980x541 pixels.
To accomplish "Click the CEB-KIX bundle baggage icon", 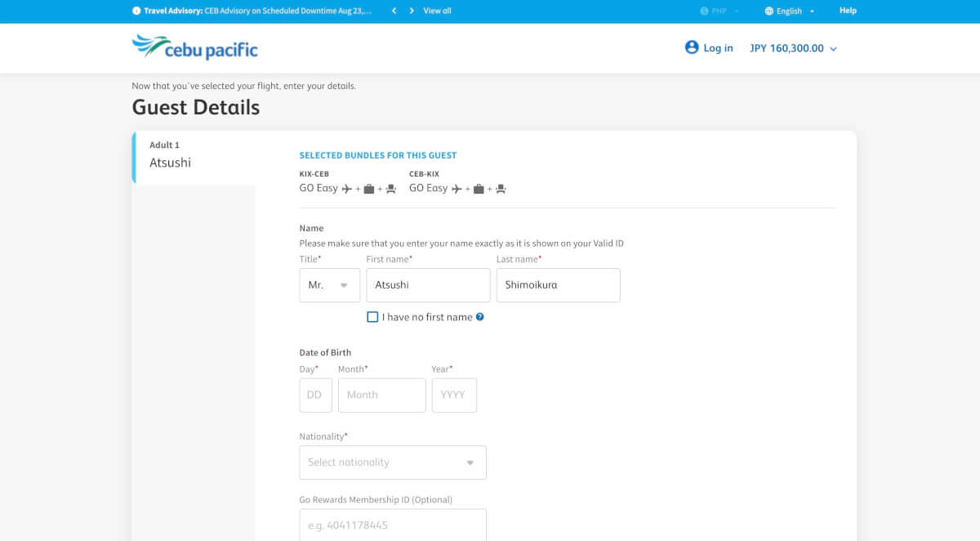I will click(479, 189).
